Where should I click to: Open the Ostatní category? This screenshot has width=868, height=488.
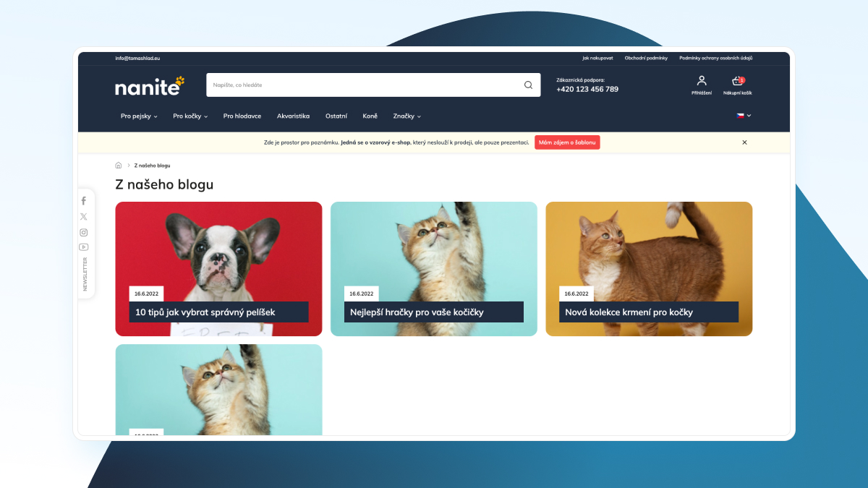336,116
